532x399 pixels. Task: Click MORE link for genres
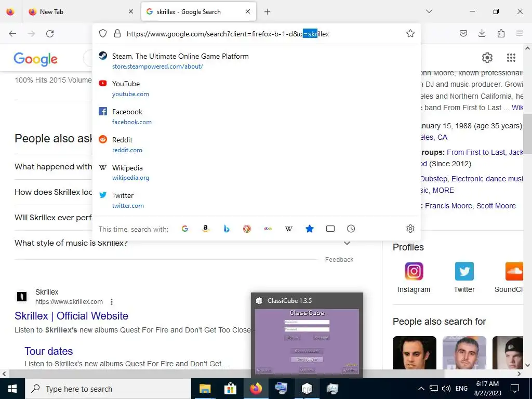[x=443, y=190]
